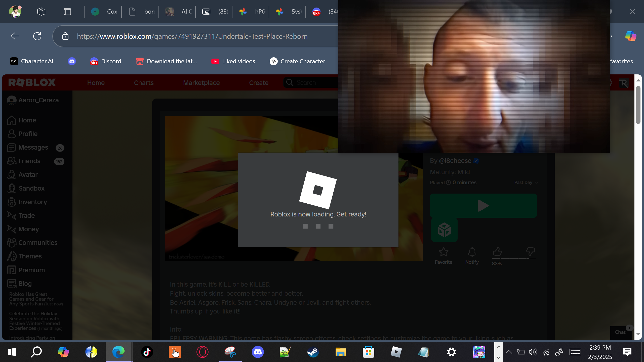This screenshot has width=644, height=362.
Task: Open the @i8cheese creator link
Action: tap(455, 161)
